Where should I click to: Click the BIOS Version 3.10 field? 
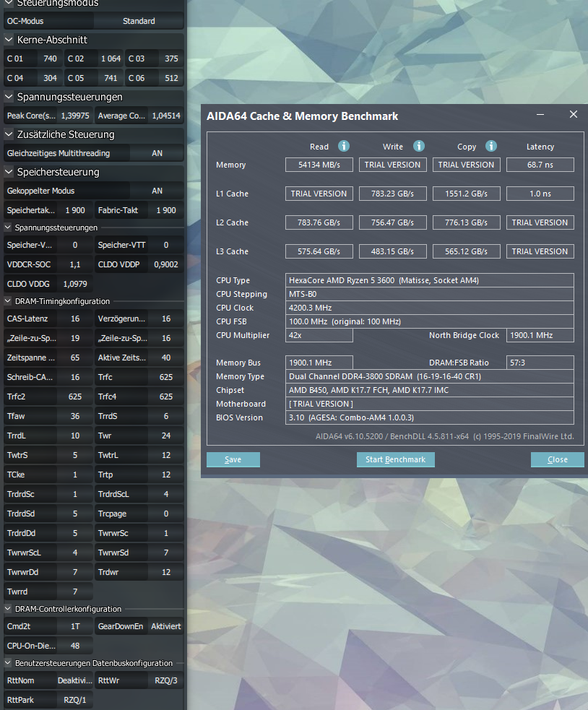430,417
